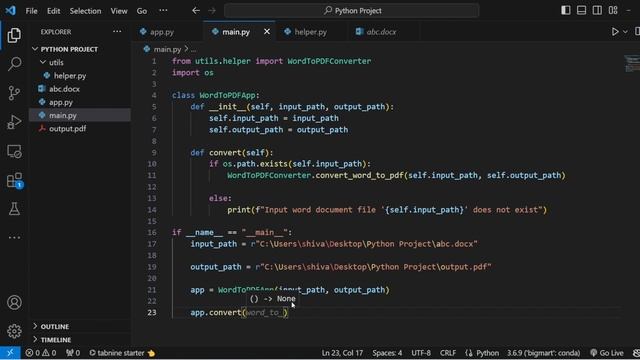Switch to the abc.docx tab

(381, 32)
